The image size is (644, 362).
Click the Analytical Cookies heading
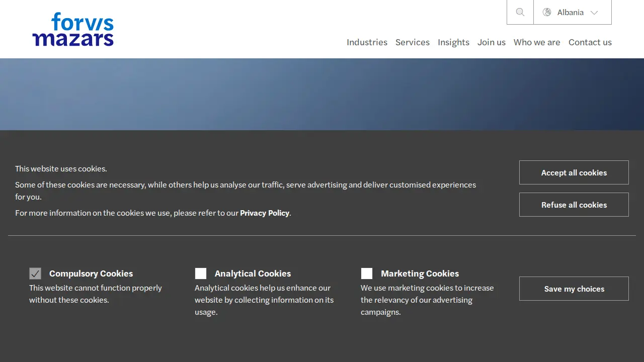pyautogui.click(x=253, y=274)
